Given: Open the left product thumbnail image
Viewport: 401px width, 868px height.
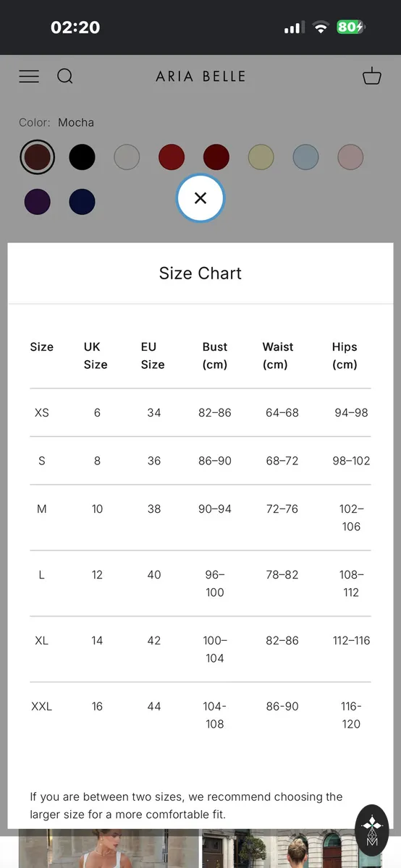Looking at the screenshot, I should (x=109, y=848).
